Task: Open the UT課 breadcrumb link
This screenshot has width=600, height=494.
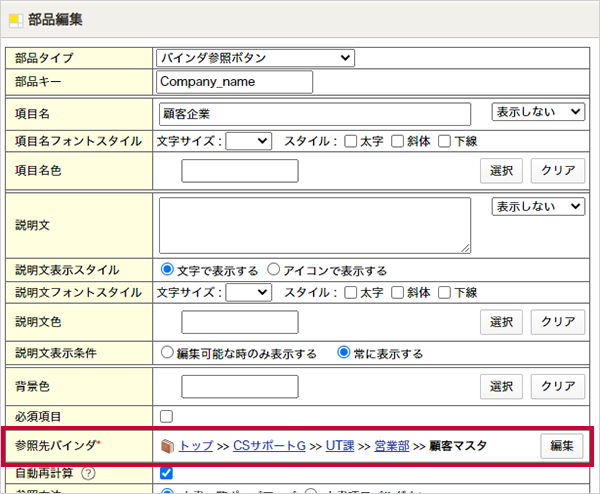Action: click(340, 446)
